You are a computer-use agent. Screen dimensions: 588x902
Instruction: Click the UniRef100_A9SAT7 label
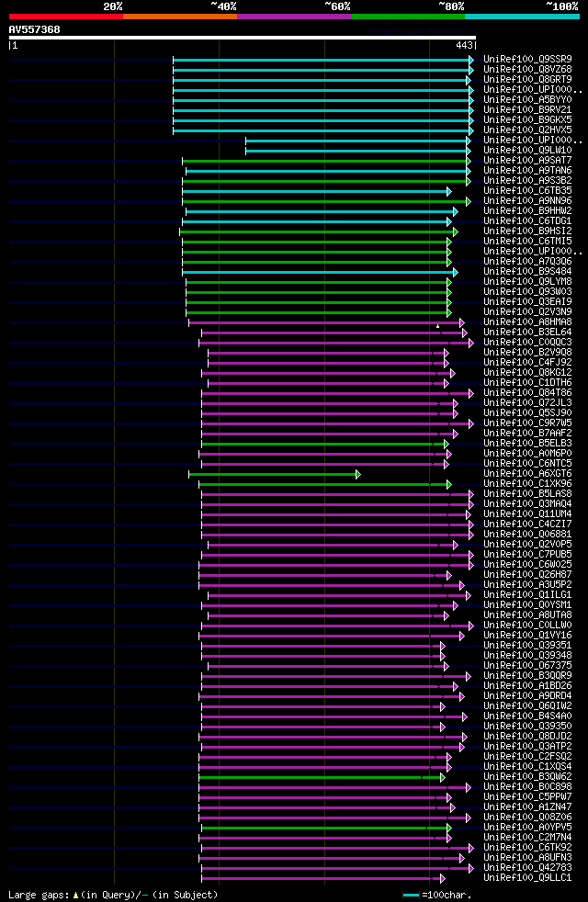[x=527, y=161]
